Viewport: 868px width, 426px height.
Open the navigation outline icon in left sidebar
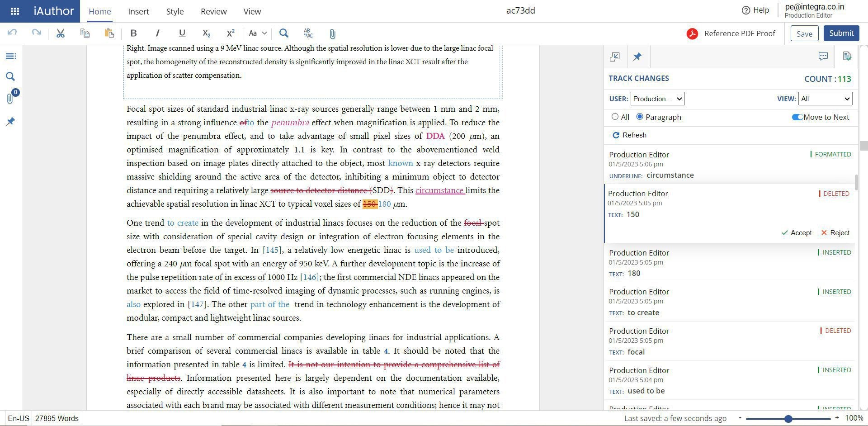tap(10, 56)
